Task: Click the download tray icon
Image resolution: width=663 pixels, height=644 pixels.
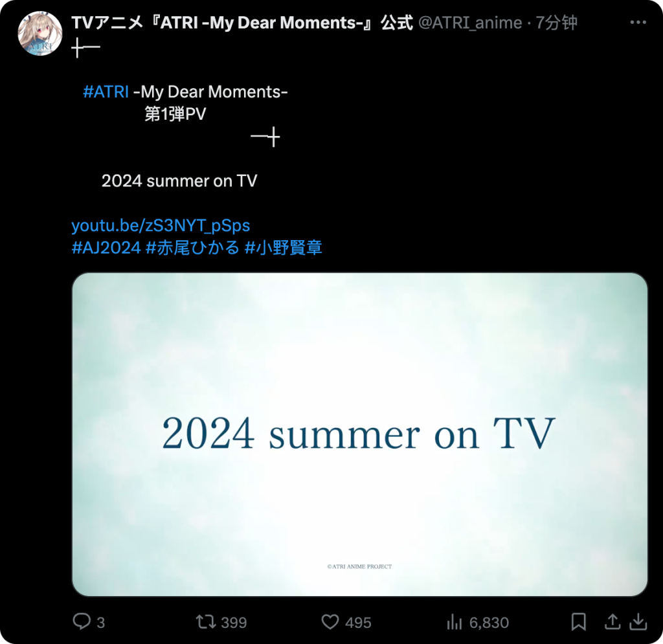Action: [x=638, y=622]
